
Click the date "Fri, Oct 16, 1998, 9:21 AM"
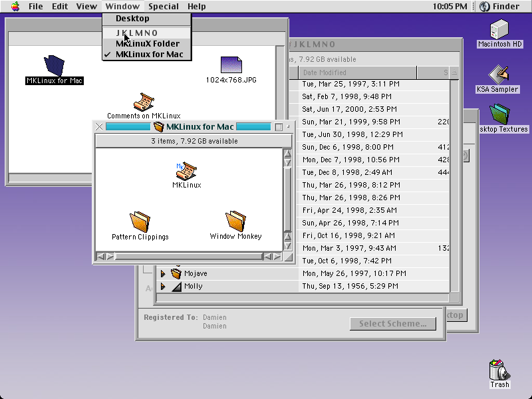[348, 235]
